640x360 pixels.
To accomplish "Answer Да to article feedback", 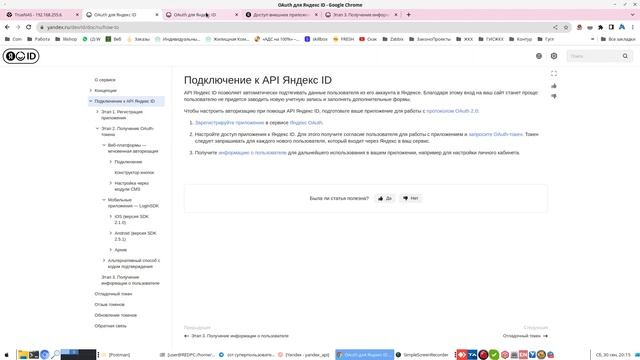I will (385, 198).
